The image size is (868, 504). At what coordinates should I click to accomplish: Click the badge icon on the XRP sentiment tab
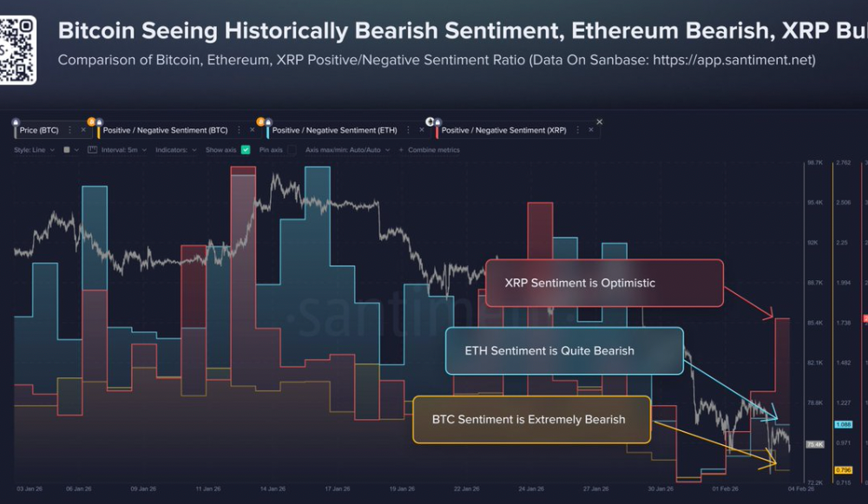click(430, 121)
